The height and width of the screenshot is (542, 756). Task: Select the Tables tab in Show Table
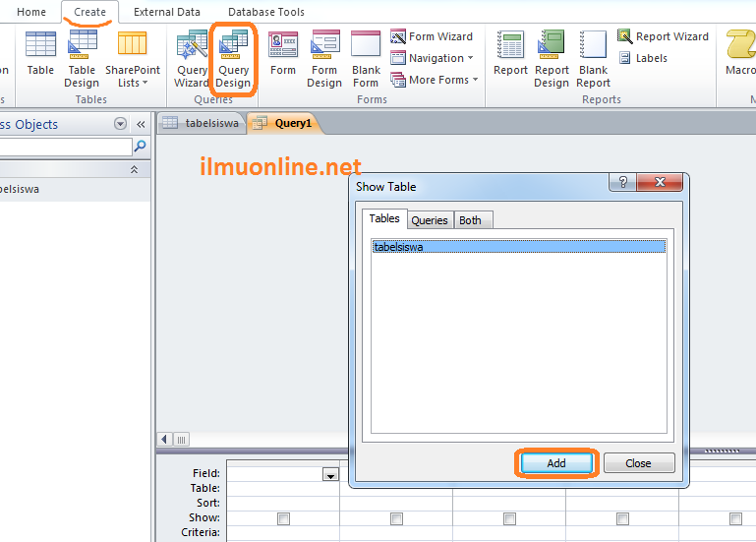(384, 218)
